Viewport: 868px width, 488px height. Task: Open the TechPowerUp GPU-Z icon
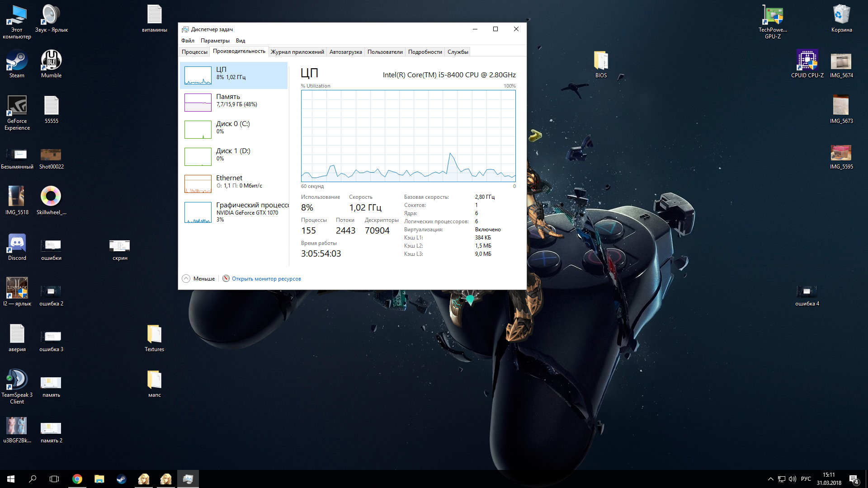(x=773, y=22)
